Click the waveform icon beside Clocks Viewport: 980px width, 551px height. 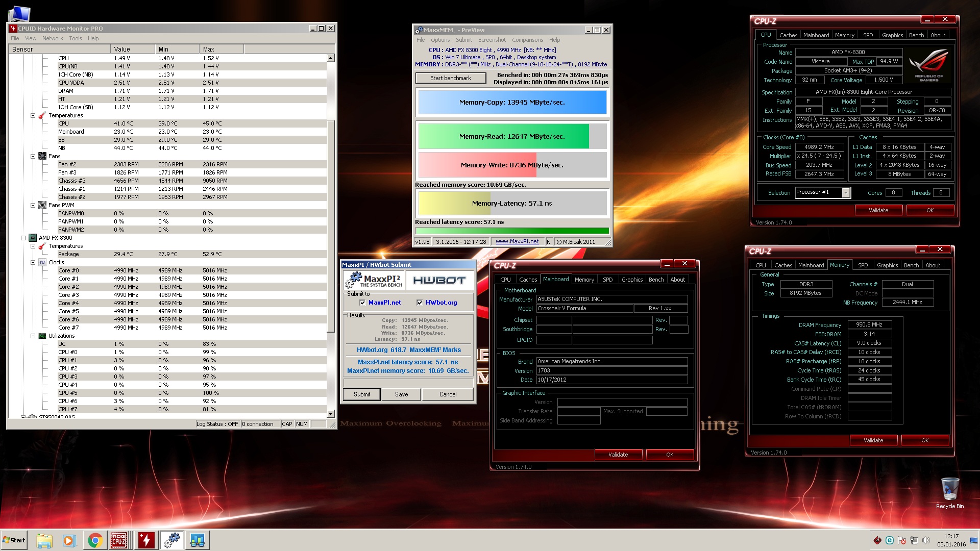[x=42, y=262]
